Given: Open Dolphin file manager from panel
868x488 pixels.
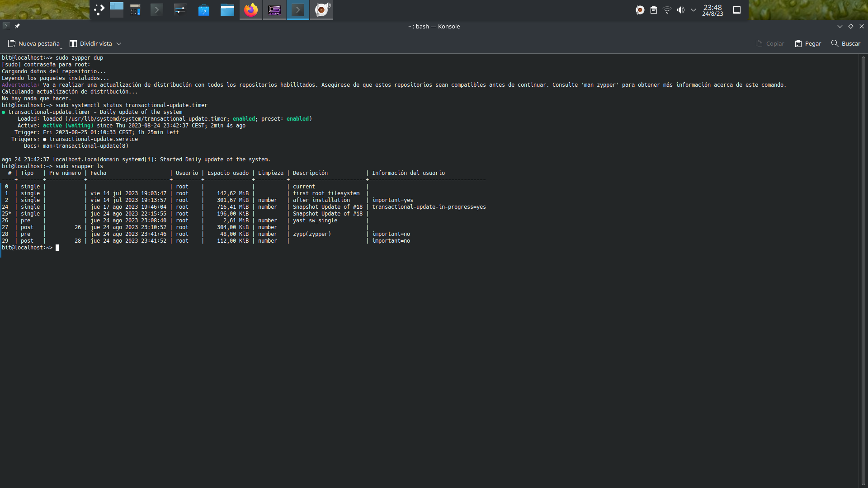Looking at the screenshot, I should click(x=227, y=9).
